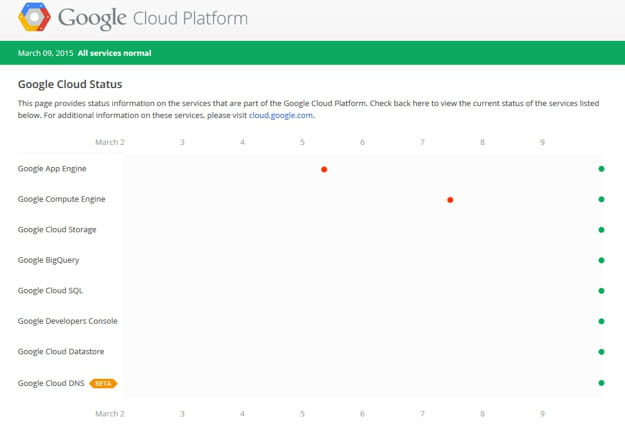Click the bottom 'March 2' timeline date
The image size is (625, 425).
coord(110,413)
